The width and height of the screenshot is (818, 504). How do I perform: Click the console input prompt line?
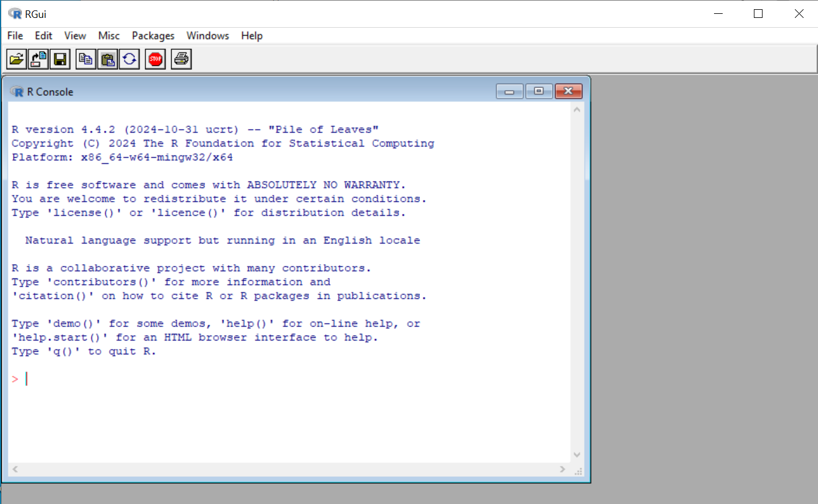click(289, 379)
